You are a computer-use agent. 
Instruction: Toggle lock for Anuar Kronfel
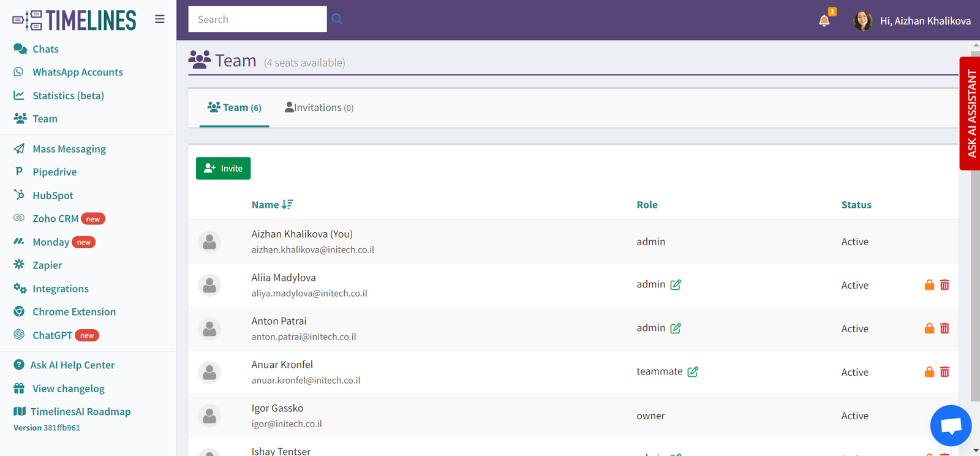929,372
